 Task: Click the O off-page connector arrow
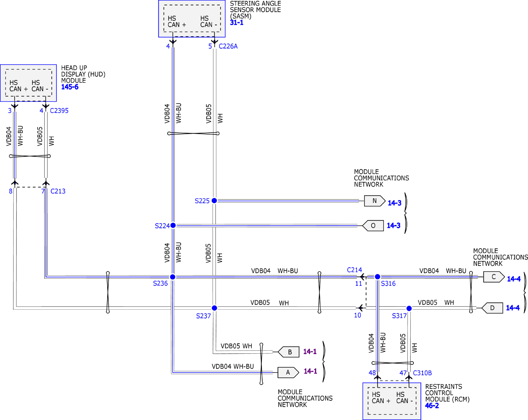(x=373, y=226)
